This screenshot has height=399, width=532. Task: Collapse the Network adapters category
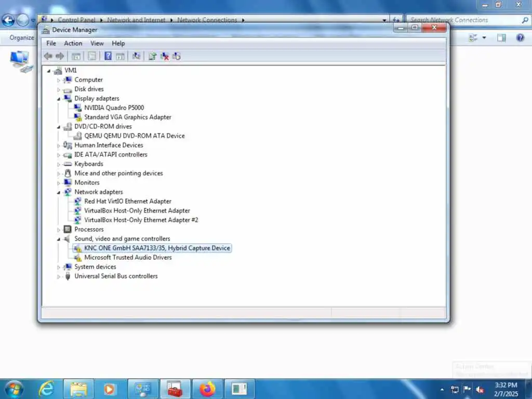tap(58, 192)
